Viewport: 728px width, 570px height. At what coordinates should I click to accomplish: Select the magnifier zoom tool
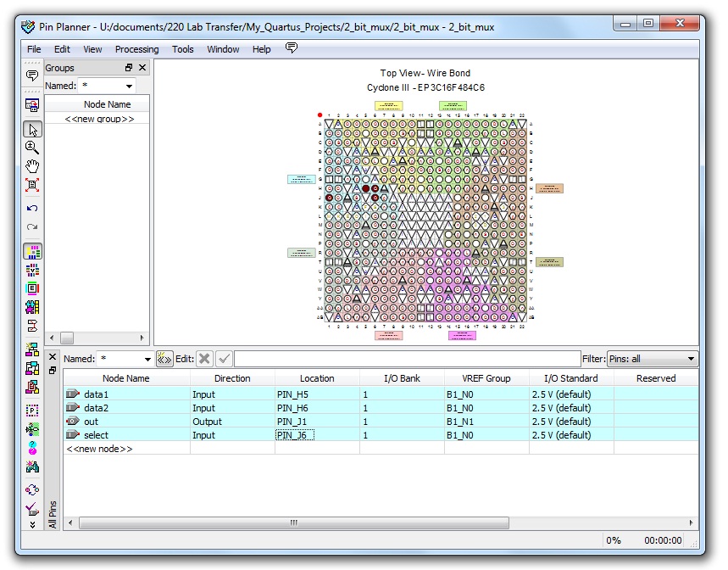point(32,148)
